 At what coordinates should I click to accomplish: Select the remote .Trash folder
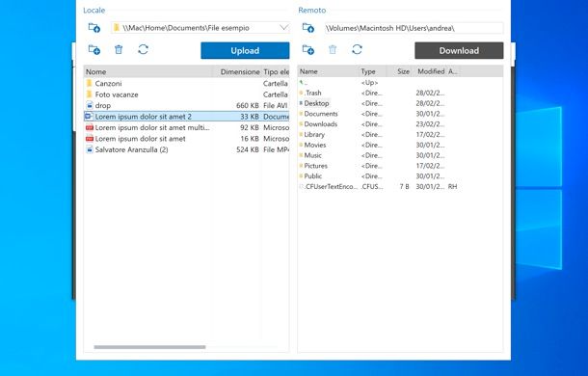[379, 93]
